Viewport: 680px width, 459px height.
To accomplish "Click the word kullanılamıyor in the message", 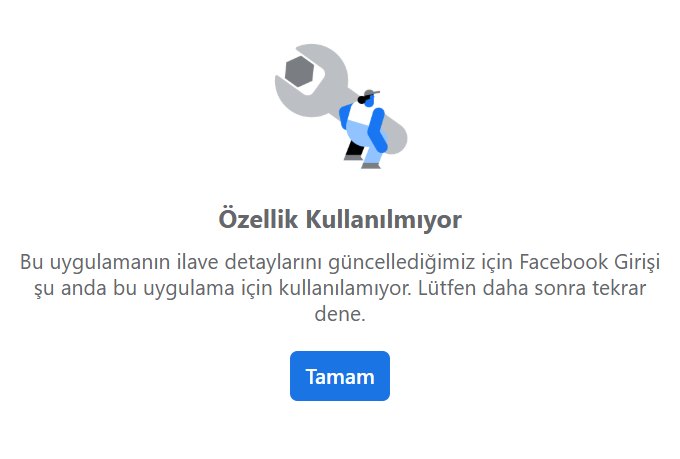I will click(345, 289).
